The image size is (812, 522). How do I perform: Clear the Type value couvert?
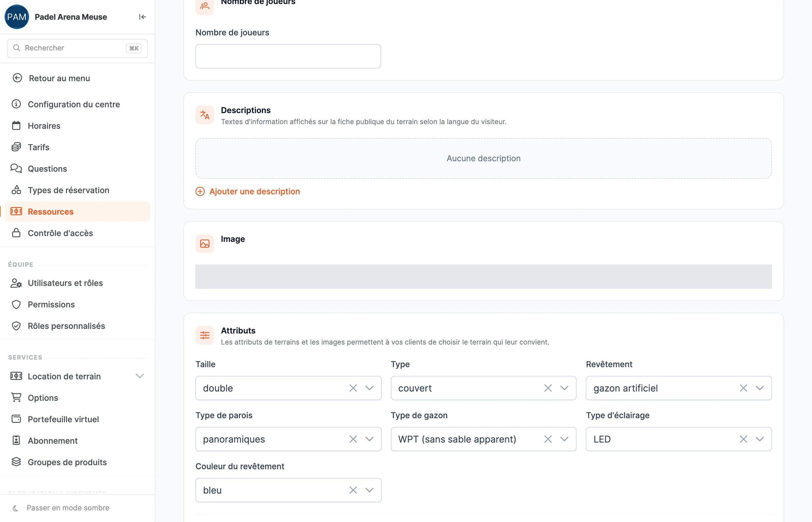point(548,388)
